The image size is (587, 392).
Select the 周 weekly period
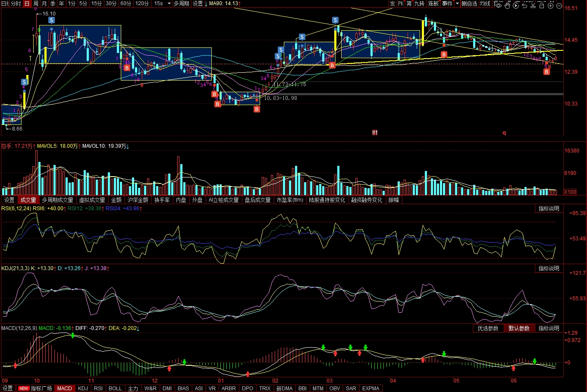[x=36, y=3]
